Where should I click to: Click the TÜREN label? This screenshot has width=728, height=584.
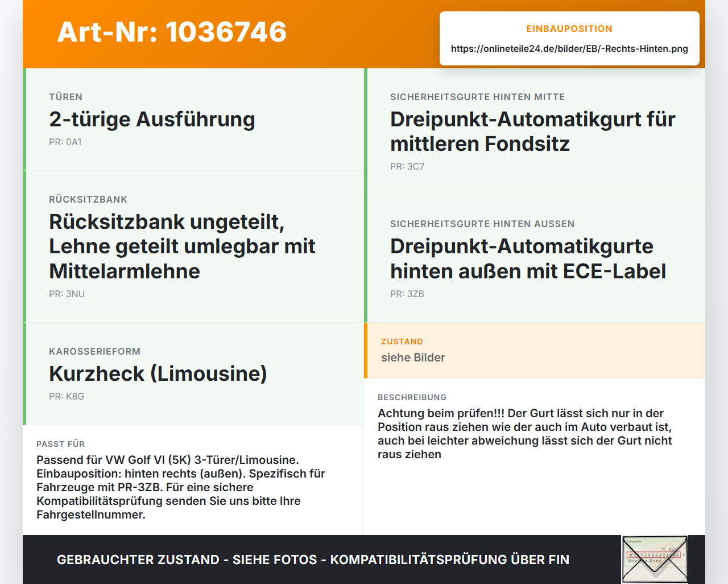66,97
